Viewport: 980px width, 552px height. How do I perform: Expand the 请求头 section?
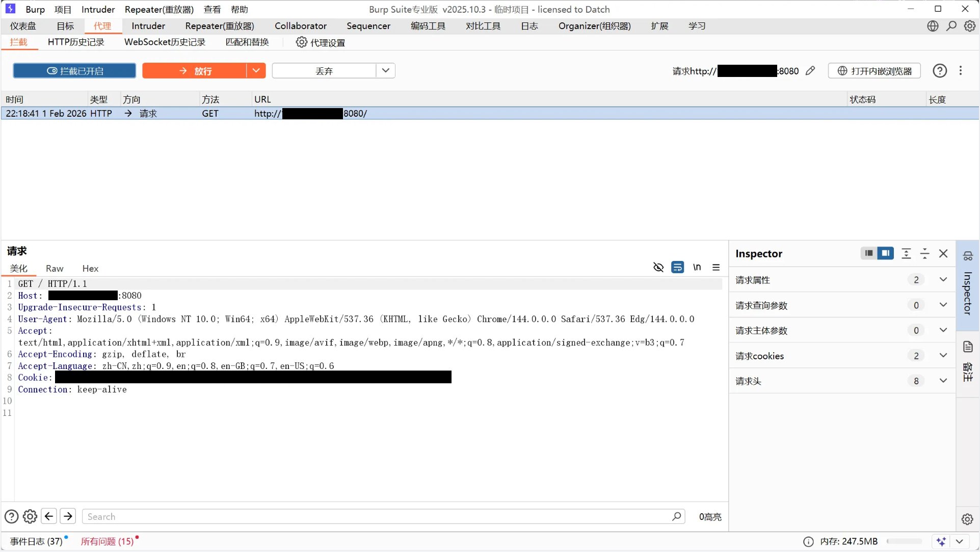point(943,381)
